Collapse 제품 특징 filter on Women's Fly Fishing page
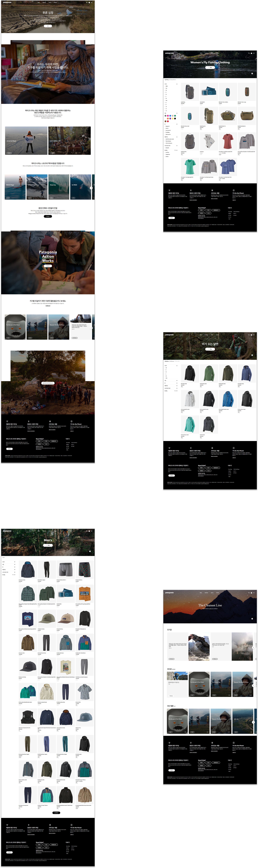The width and height of the screenshot is (258, 868). 177,137
